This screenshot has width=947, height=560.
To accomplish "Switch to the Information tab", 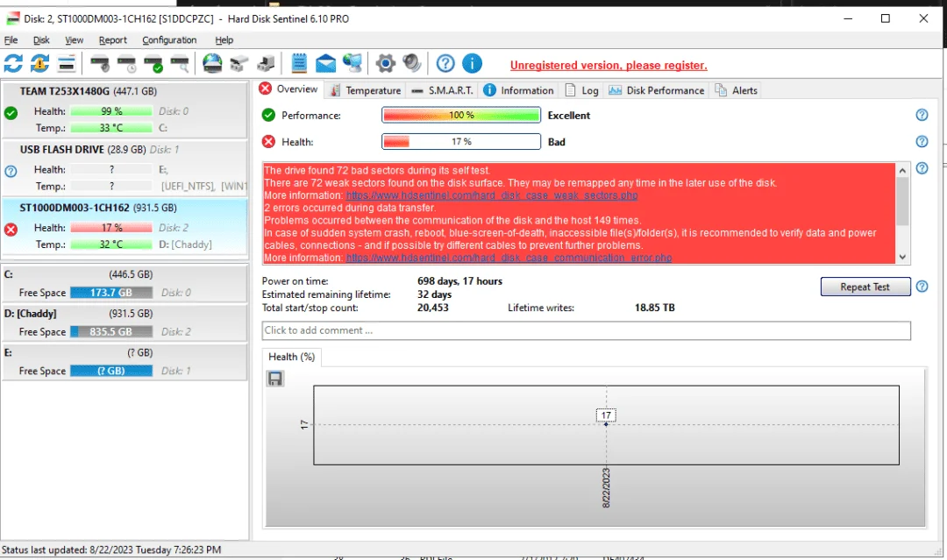I will [x=519, y=90].
